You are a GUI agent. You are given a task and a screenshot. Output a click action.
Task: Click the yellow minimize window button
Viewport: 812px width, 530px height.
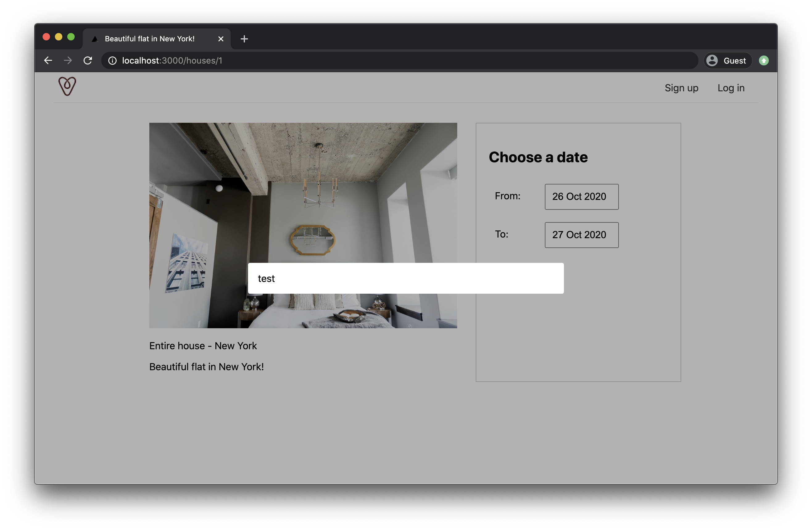(59, 37)
